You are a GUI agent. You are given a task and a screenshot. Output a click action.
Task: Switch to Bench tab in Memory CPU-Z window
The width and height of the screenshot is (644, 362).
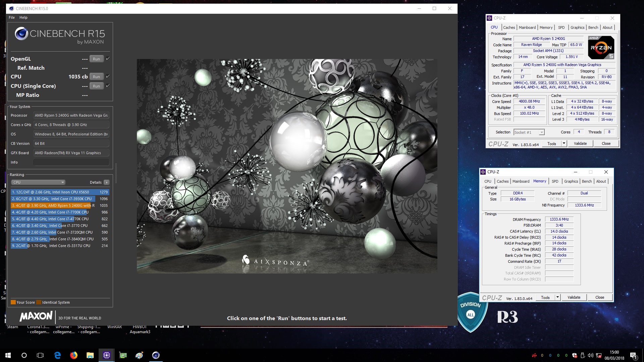pos(587,181)
